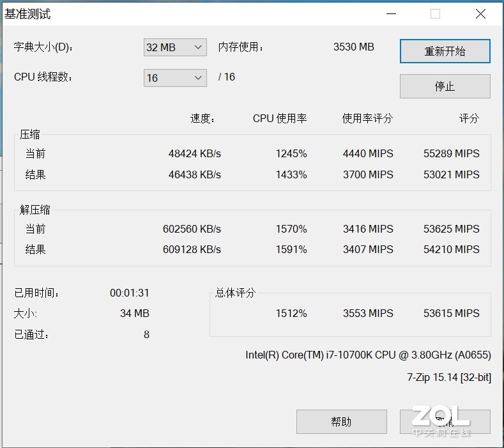Screen dimensions: 504x448
Task: Click elapsed time value 00:01:31
Action: pos(130,293)
